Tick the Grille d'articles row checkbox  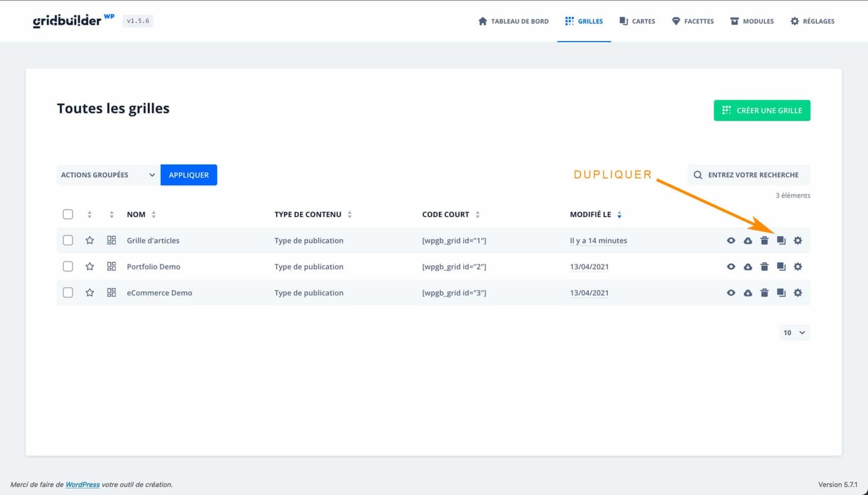[68, 241]
